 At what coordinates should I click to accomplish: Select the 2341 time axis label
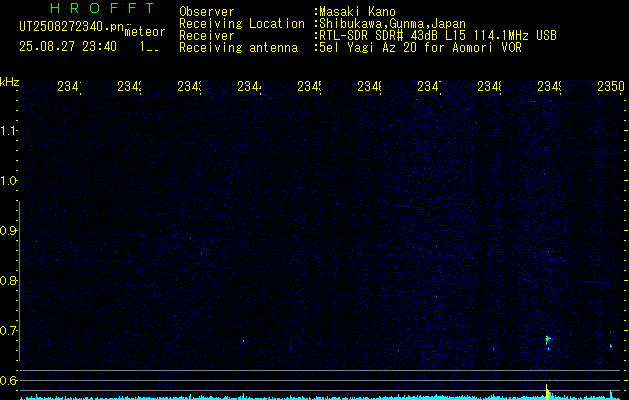click(70, 86)
